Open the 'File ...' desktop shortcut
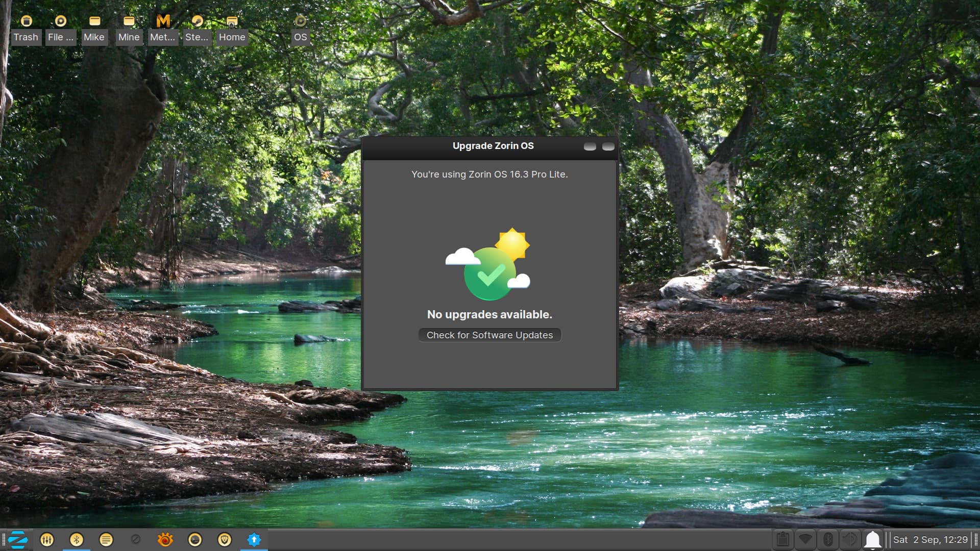980x551 pixels. [60, 29]
